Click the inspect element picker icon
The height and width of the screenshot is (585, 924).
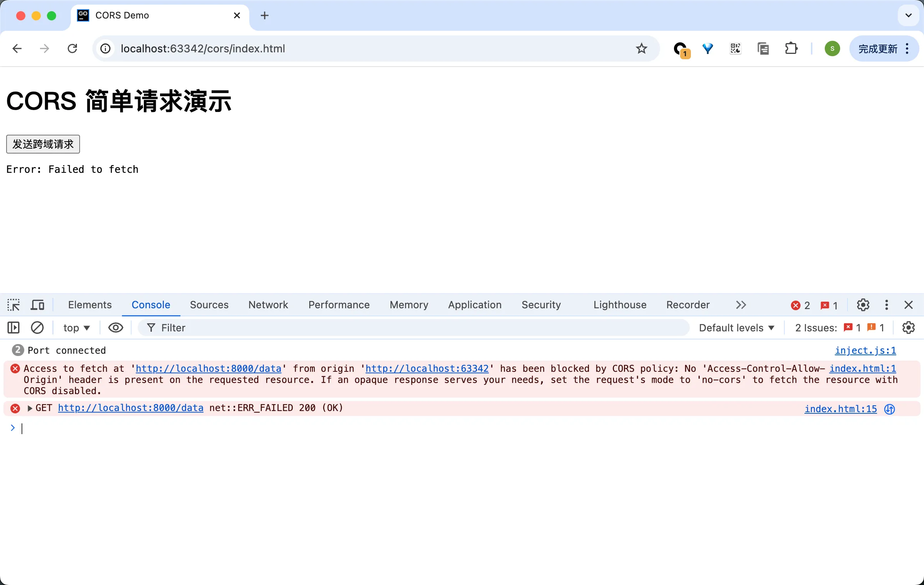[13, 305]
